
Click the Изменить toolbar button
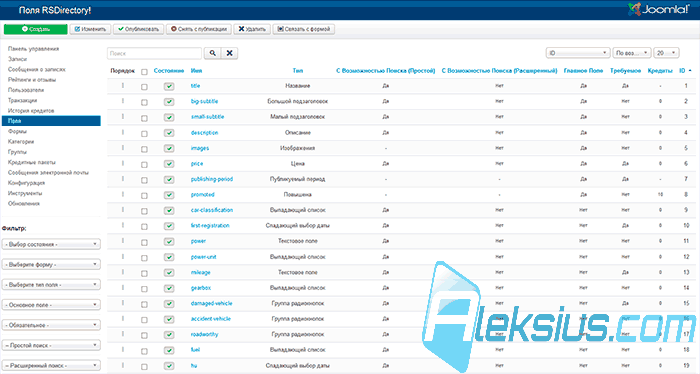click(90, 29)
